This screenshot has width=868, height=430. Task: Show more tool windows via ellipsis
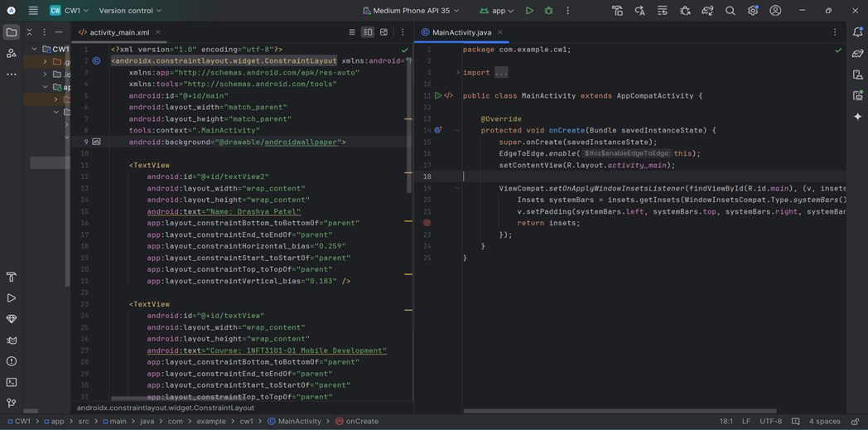pos(11,75)
